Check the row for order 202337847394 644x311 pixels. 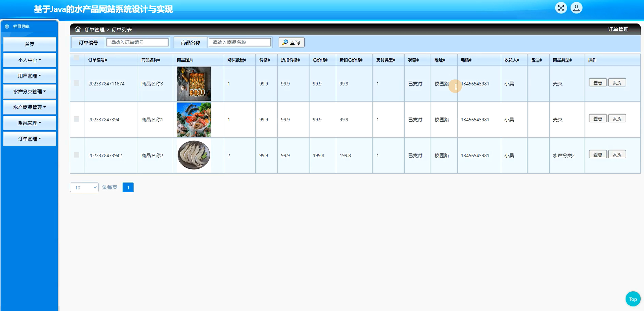pos(76,119)
